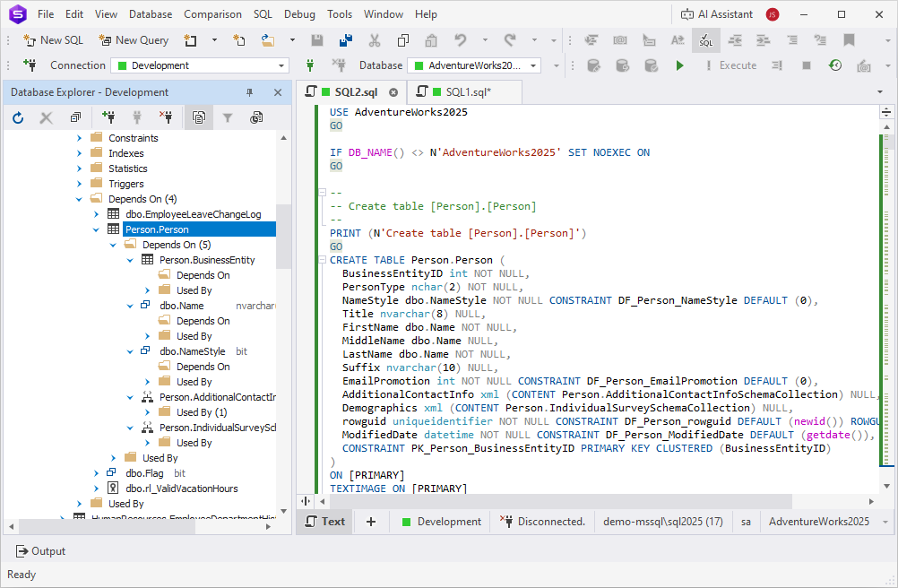The width and height of the screenshot is (898, 588).
Task: Pin the Database Explorer panel
Action: 250,92
